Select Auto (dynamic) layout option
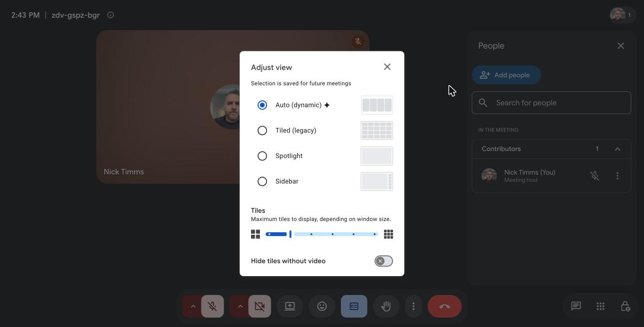The image size is (644, 327). point(262,105)
